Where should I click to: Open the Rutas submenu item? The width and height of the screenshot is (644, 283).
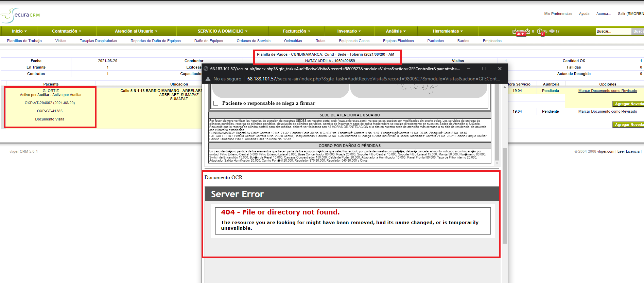tap(320, 41)
